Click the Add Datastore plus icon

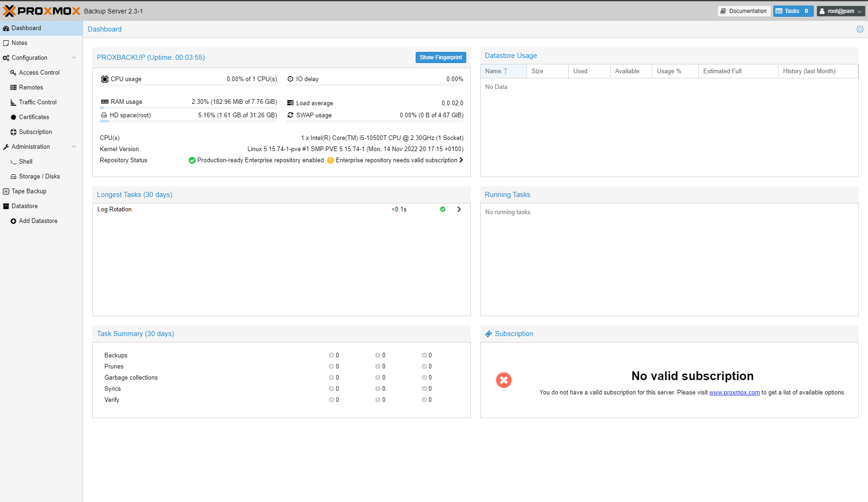[x=13, y=221]
